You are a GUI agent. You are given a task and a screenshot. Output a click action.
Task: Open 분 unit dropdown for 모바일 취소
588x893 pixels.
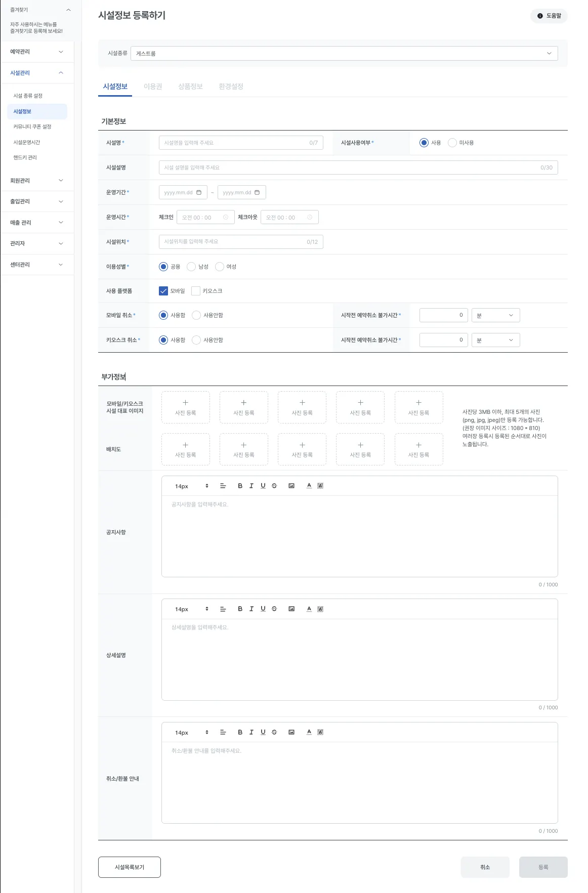[495, 315]
